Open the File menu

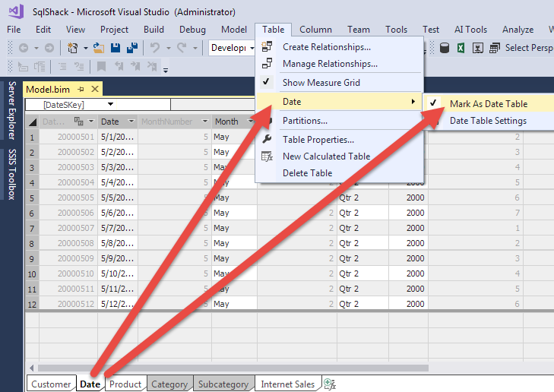tap(14, 30)
